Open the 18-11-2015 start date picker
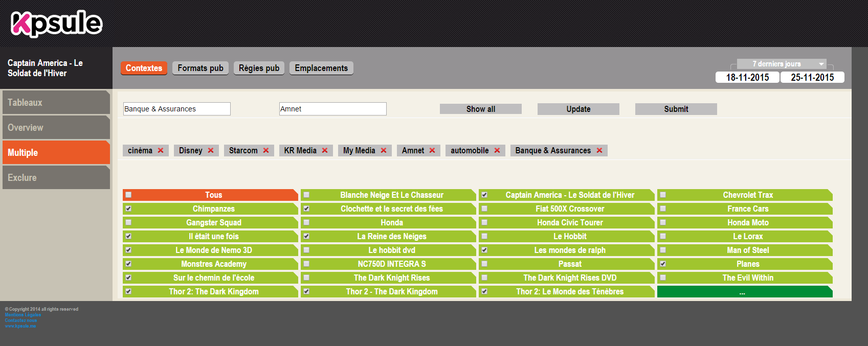The height and width of the screenshot is (346, 868). click(747, 77)
